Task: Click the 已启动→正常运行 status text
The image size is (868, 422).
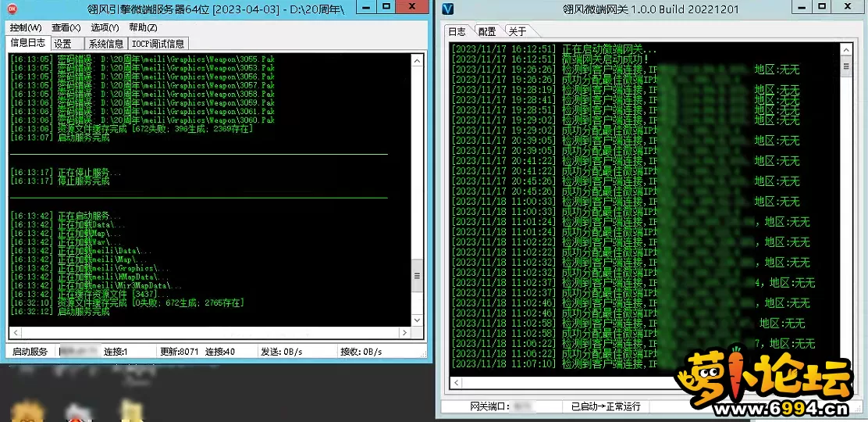Action: tap(606, 406)
